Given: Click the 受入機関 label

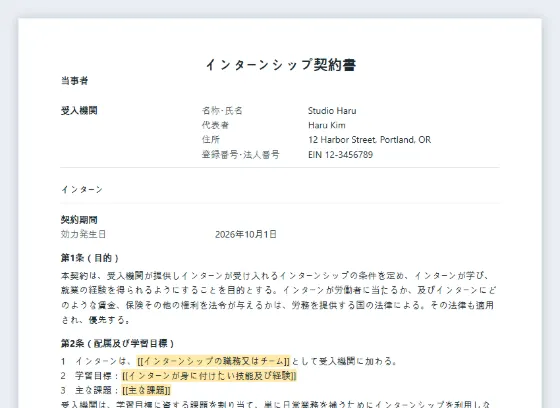Looking at the screenshot, I should tap(79, 111).
